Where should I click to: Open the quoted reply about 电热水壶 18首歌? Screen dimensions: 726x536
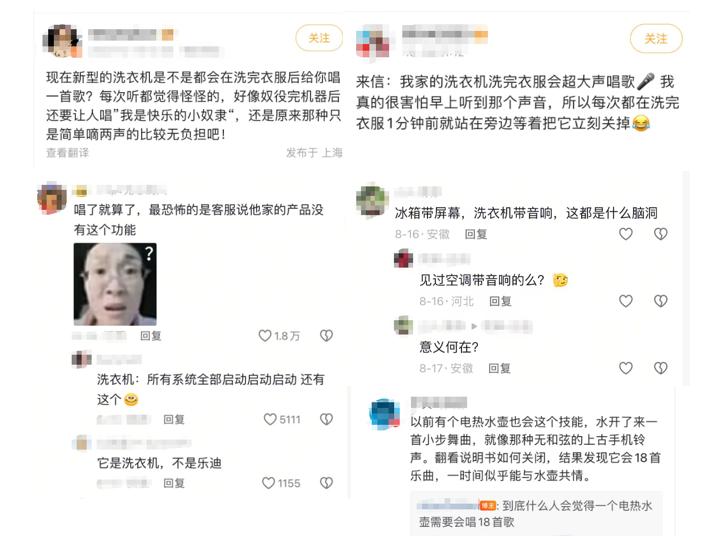tap(536, 514)
